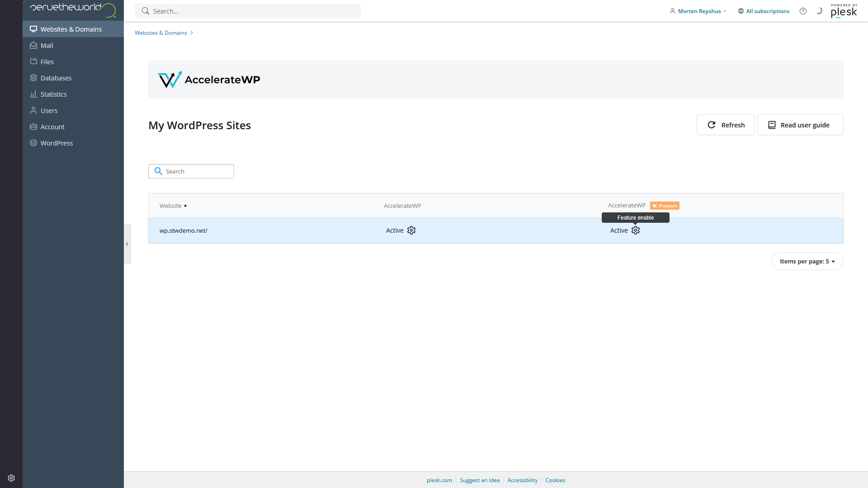Click Active status under AccelerateWP column
This screenshot has width=868, height=488.
pyautogui.click(x=395, y=230)
